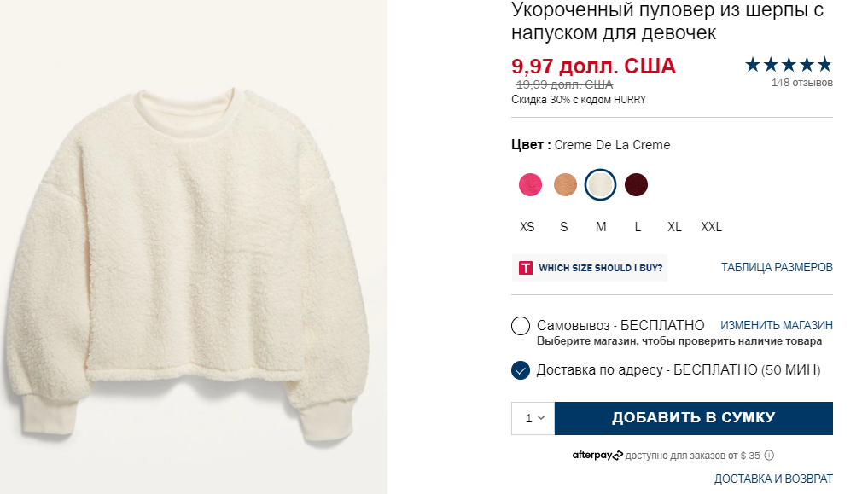This screenshot has width=868, height=494.
Task: Click ДОБАВИТЬ В СУМКУ button
Action: 694,418
